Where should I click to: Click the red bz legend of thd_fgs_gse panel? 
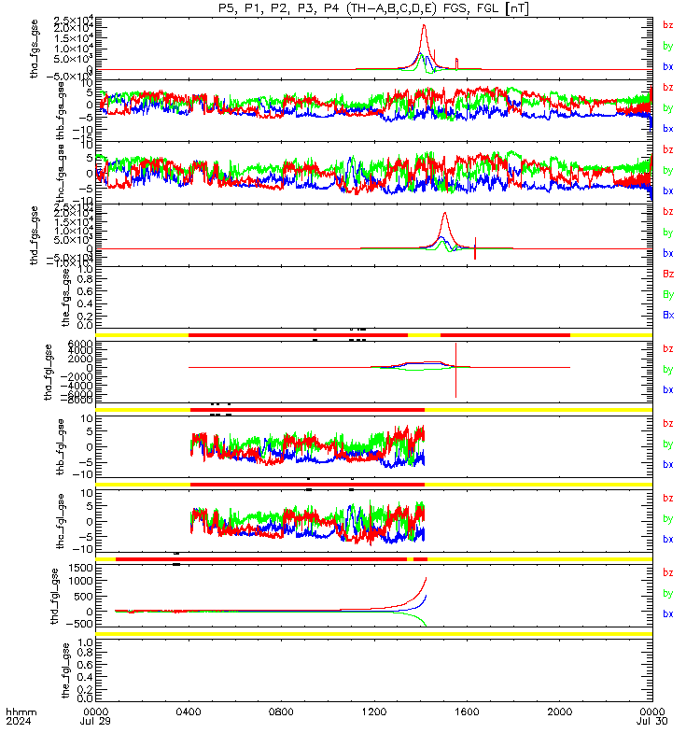(667, 212)
